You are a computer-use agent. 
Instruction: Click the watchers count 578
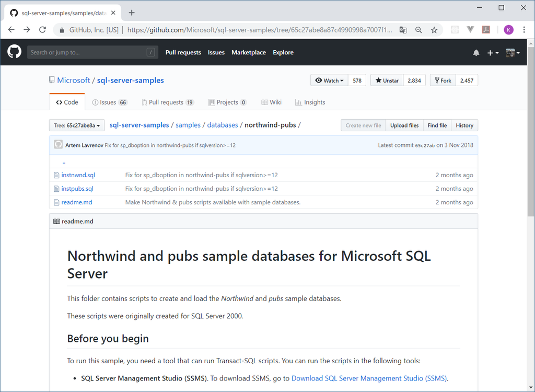click(x=357, y=80)
